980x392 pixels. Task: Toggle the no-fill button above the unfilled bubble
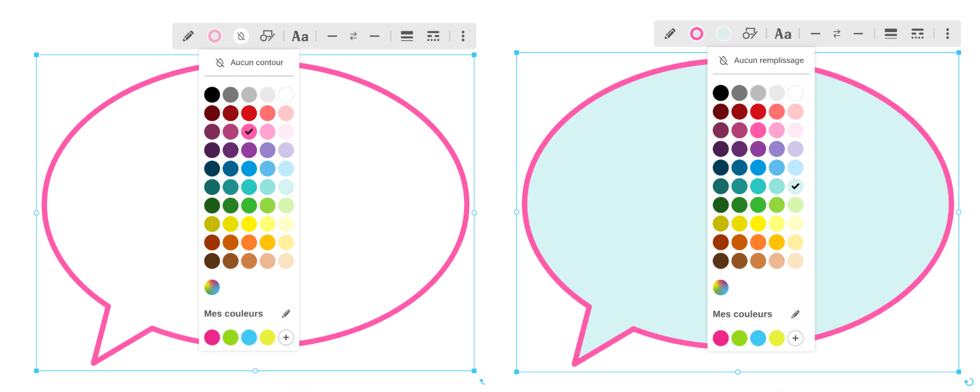241,36
